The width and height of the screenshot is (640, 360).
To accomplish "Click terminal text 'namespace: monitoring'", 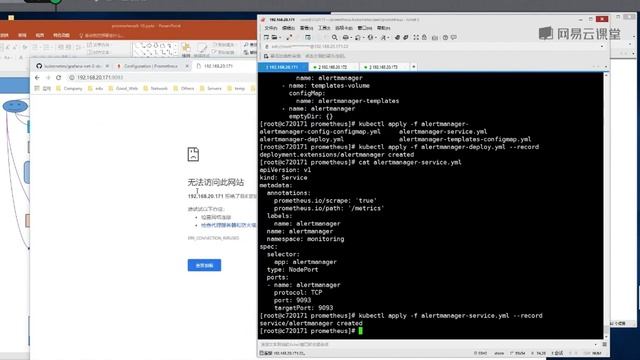I will [305, 239].
